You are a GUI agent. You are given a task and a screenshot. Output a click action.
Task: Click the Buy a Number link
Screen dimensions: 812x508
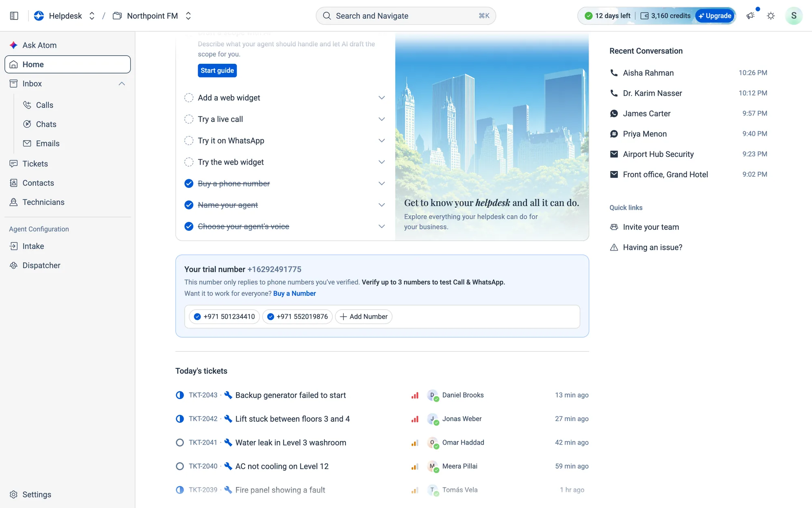pos(294,293)
